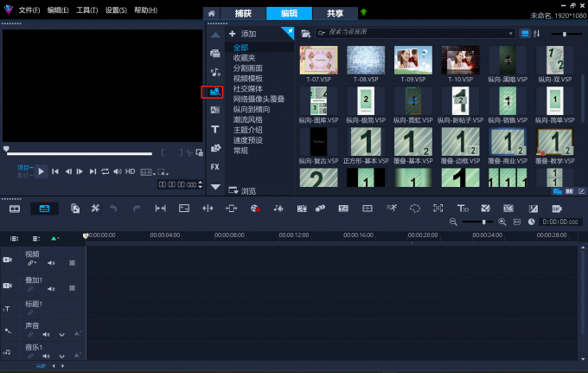Open the chapter marker green triangle dropdown
Screen dimensions: 588x373
point(54,239)
